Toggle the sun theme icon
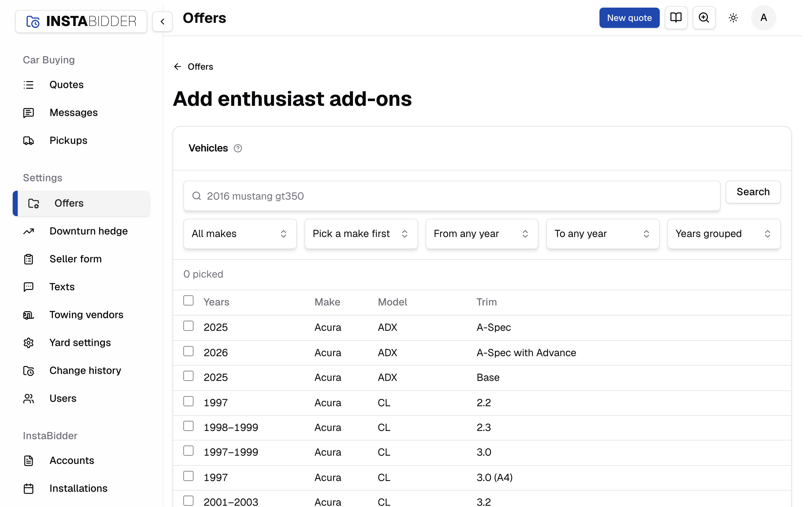Image resolution: width=812 pixels, height=507 pixels. point(733,18)
